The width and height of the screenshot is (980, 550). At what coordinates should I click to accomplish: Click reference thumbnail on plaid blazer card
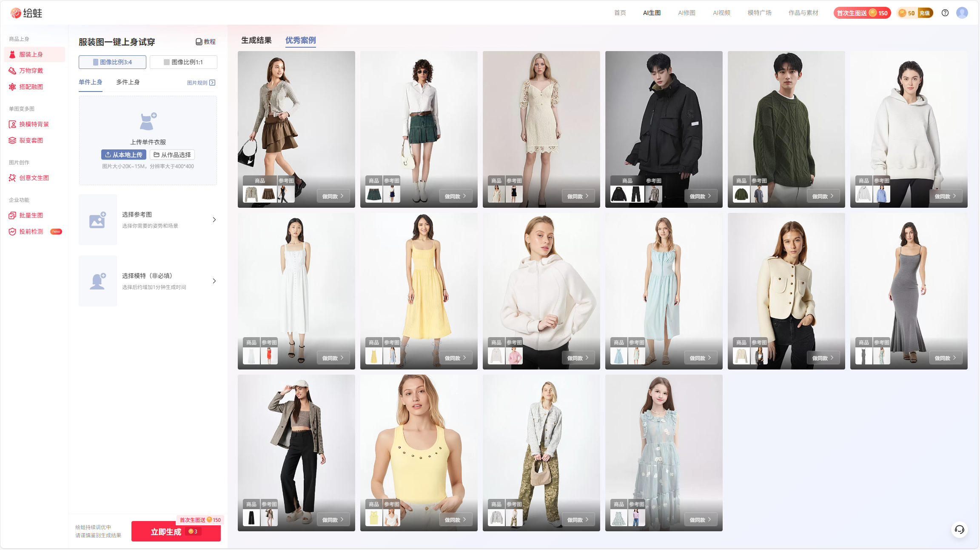[269, 518]
